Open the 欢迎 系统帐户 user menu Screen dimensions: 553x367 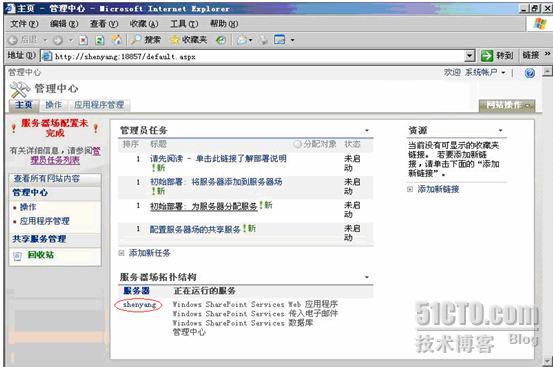pyautogui.click(x=475, y=72)
